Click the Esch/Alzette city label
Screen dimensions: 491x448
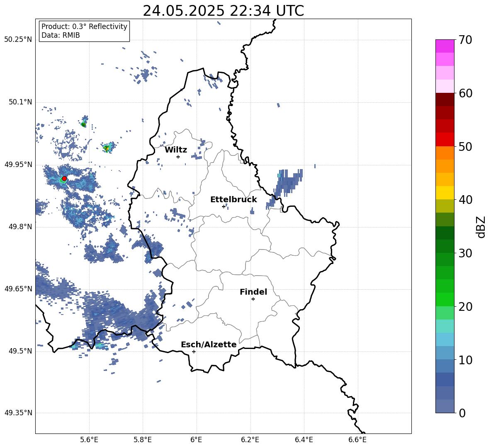click(209, 345)
